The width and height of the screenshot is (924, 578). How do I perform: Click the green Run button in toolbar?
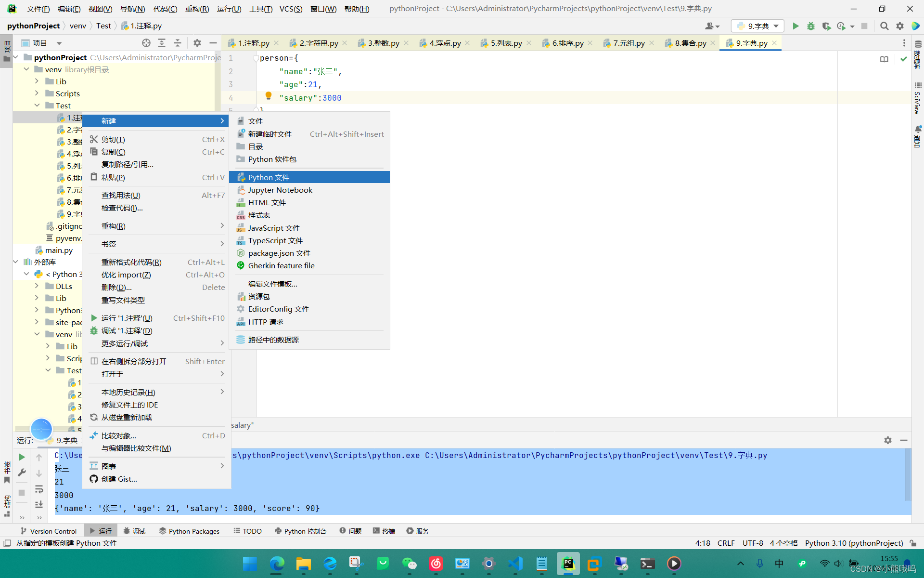click(796, 26)
